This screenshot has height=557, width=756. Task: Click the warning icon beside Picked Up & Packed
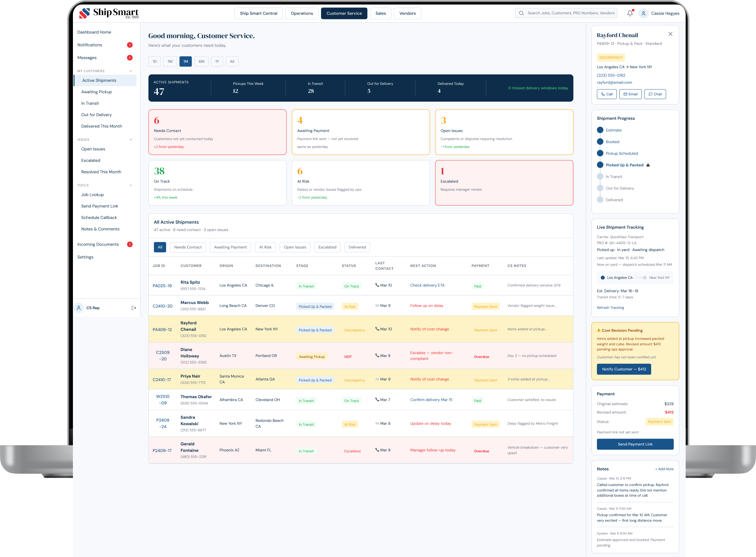[648, 165]
